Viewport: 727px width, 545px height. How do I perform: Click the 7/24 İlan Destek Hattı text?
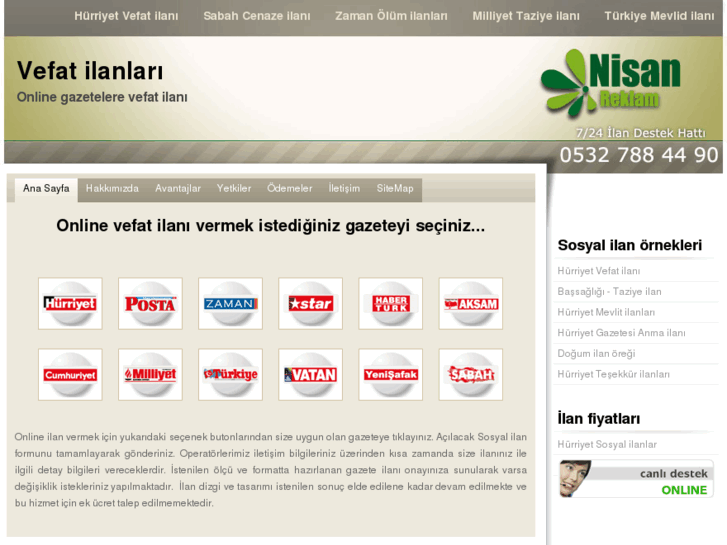coord(641,133)
